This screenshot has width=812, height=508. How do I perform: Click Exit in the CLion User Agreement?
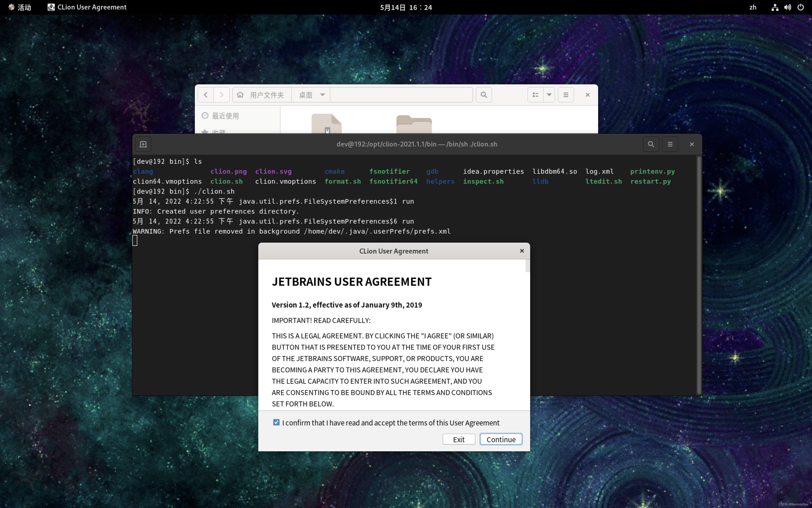tap(459, 439)
